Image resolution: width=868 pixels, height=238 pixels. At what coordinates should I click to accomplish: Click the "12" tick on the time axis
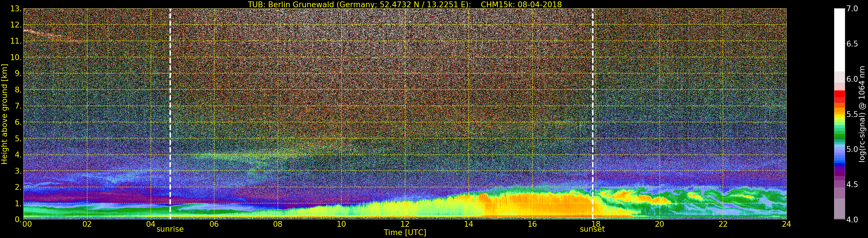(405, 224)
